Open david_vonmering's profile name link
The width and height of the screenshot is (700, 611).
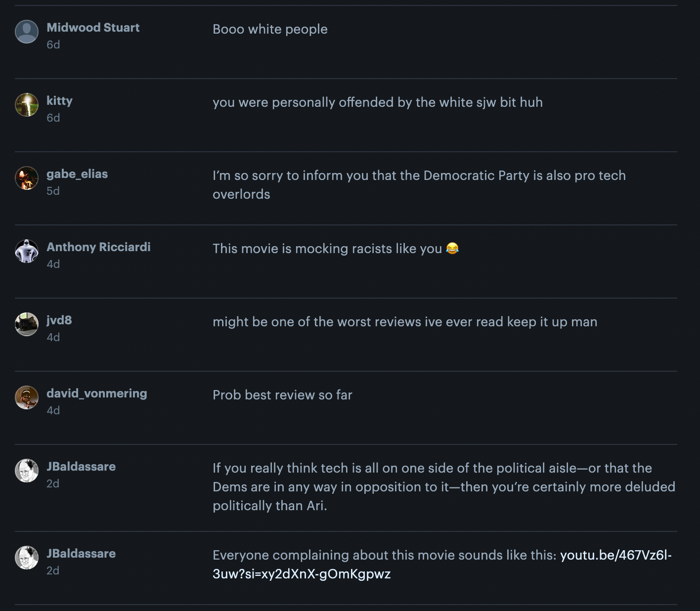[x=97, y=393]
